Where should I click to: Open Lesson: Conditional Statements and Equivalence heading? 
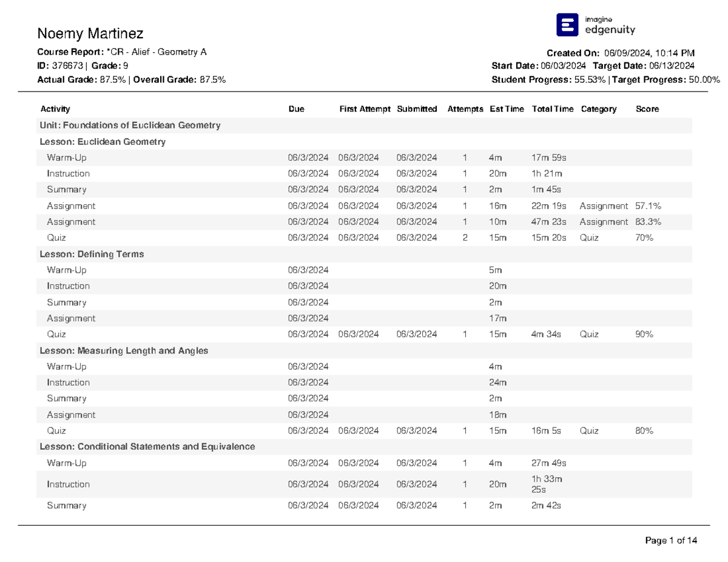pos(147,447)
